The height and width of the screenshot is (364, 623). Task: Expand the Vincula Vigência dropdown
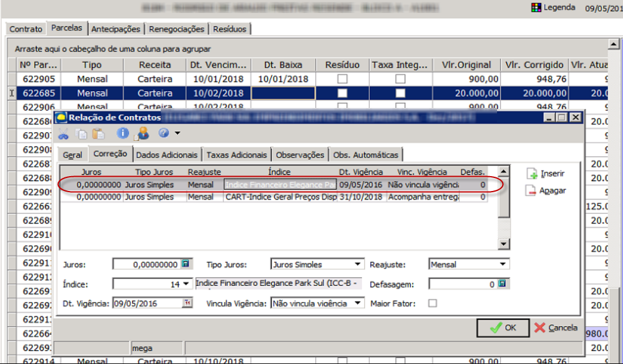point(357,303)
